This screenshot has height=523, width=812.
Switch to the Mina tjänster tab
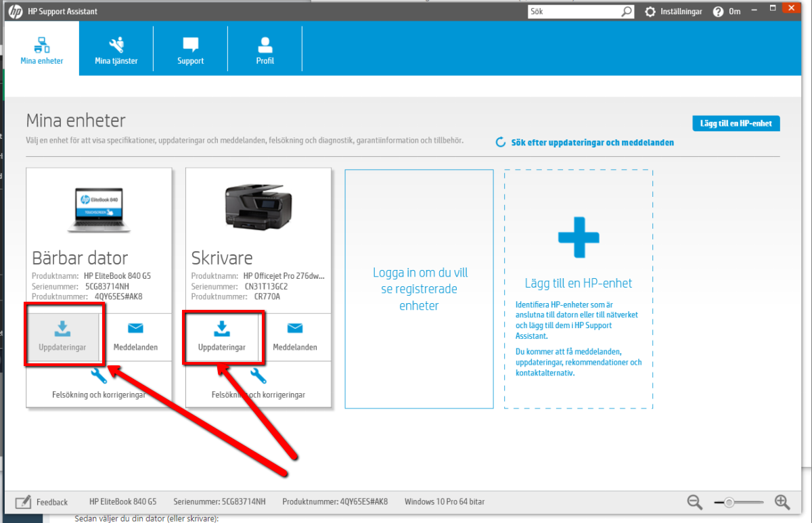pos(116,48)
